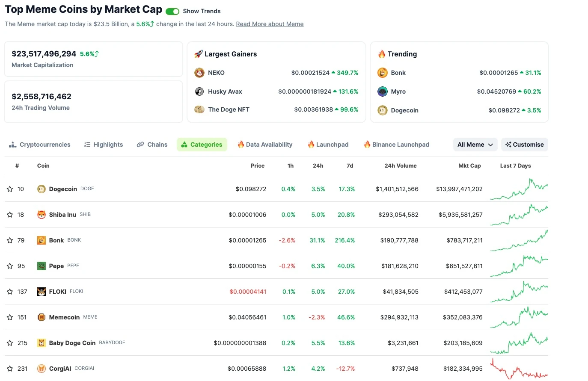Click Pepe market cap $651,527,611
The width and height of the screenshot is (588, 381).
click(464, 266)
